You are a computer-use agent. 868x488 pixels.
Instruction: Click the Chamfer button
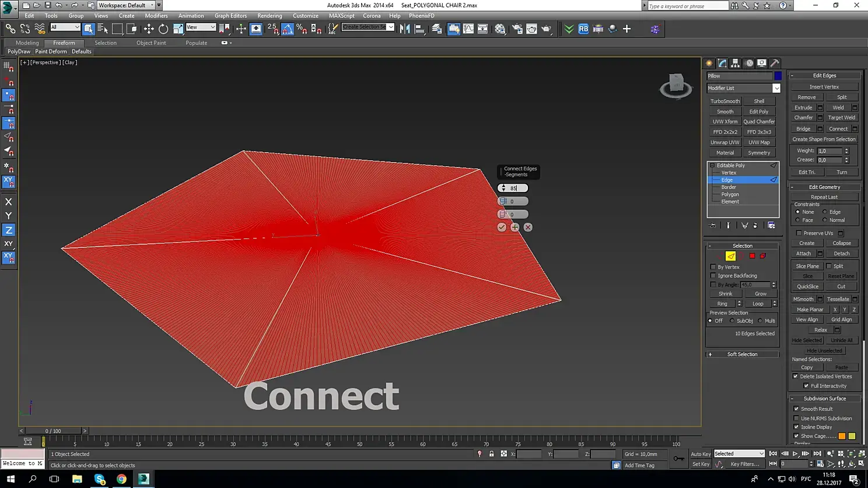click(x=803, y=118)
